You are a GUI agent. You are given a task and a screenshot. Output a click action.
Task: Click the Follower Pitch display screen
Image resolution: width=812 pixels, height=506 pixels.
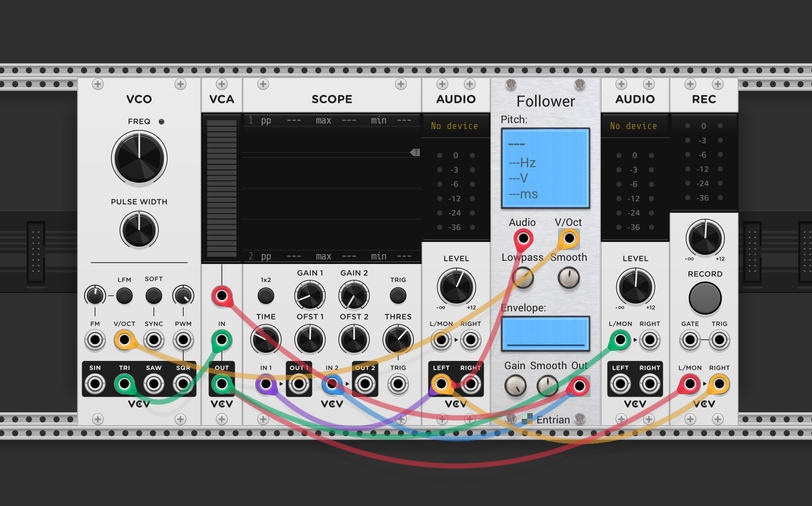click(546, 168)
